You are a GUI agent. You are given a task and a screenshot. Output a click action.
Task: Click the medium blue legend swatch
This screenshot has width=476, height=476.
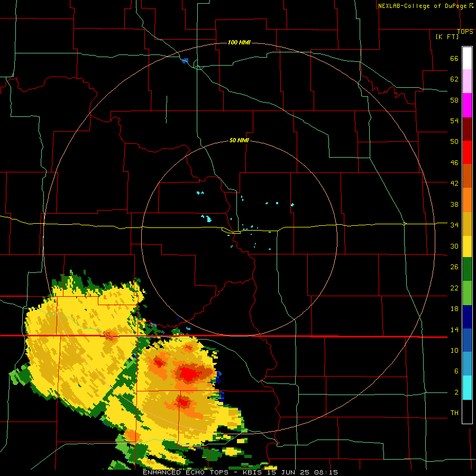(467, 340)
